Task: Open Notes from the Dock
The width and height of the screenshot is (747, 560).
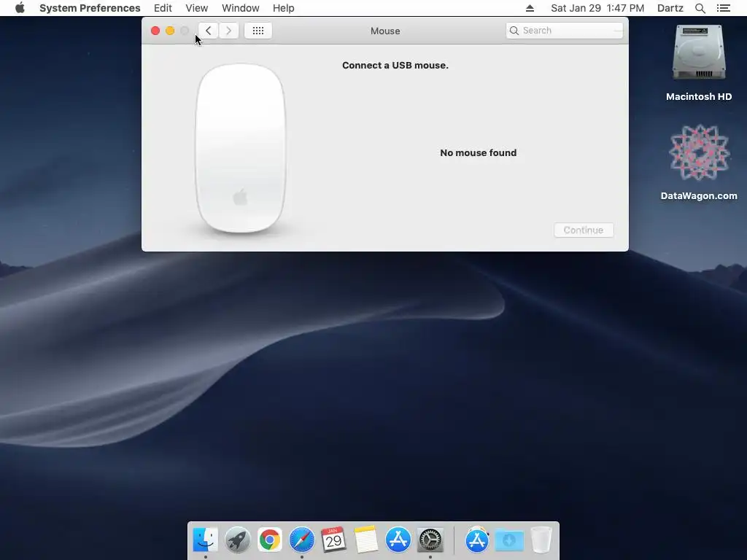Action: click(366, 540)
